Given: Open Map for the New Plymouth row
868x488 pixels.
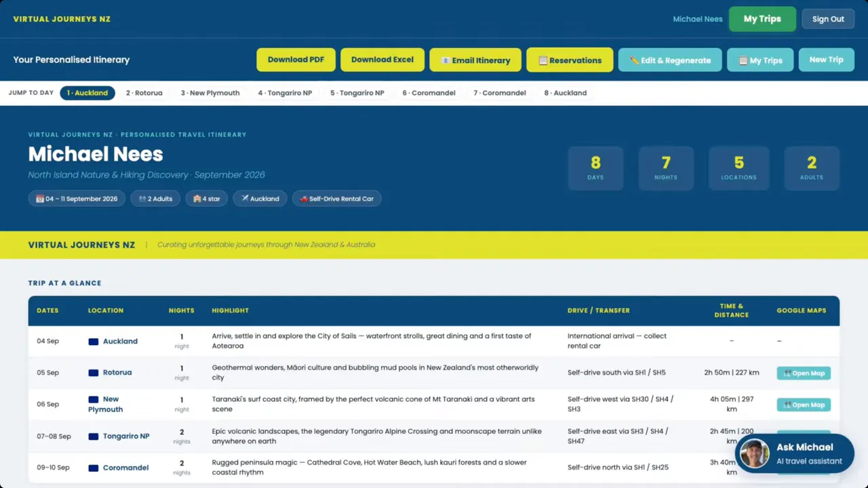Looking at the screenshot, I should [x=804, y=405].
